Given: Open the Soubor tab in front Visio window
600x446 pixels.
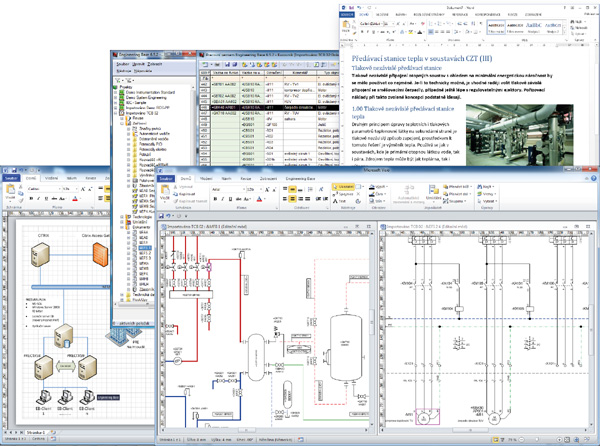Looking at the screenshot, I should coord(166,179).
